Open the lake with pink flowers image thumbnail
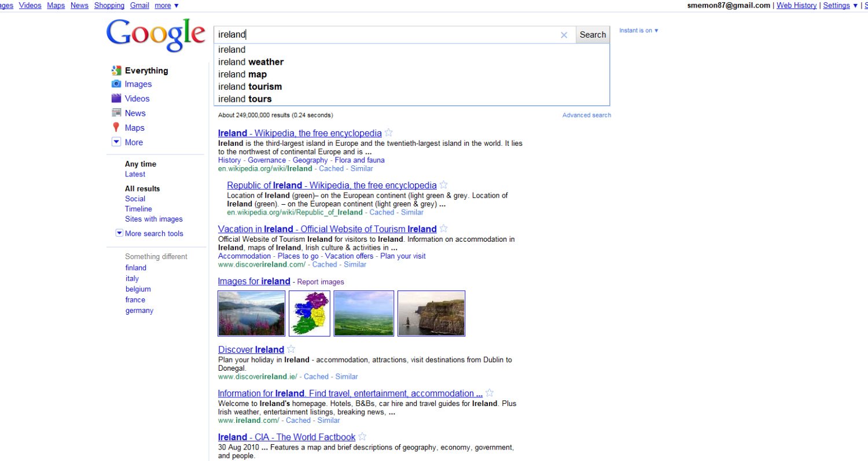Image resolution: width=868 pixels, height=461 pixels. pos(252,314)
